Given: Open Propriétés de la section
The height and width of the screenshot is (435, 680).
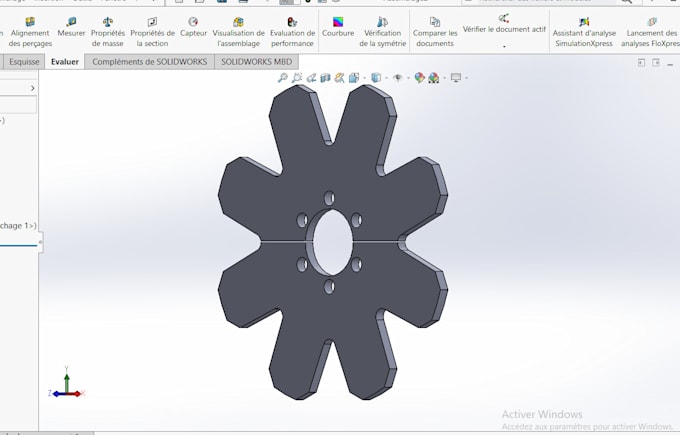Looking at the screenshot, I should (152, 32).
